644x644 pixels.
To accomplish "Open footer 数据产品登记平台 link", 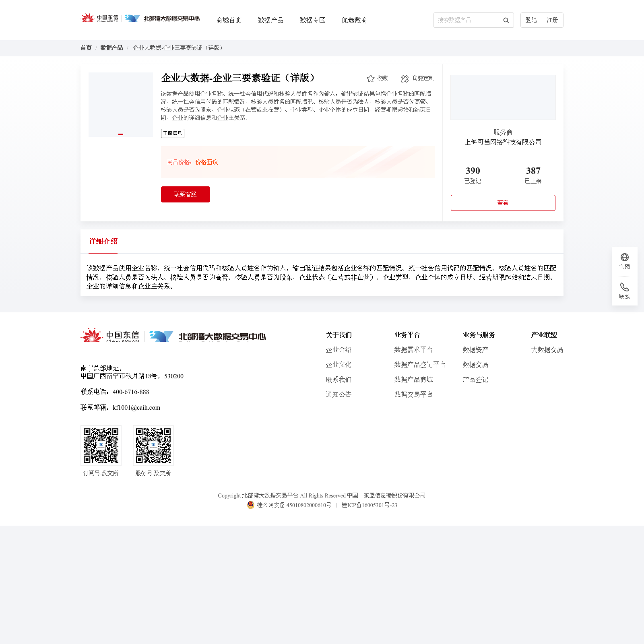I will [x=420, y=365].
